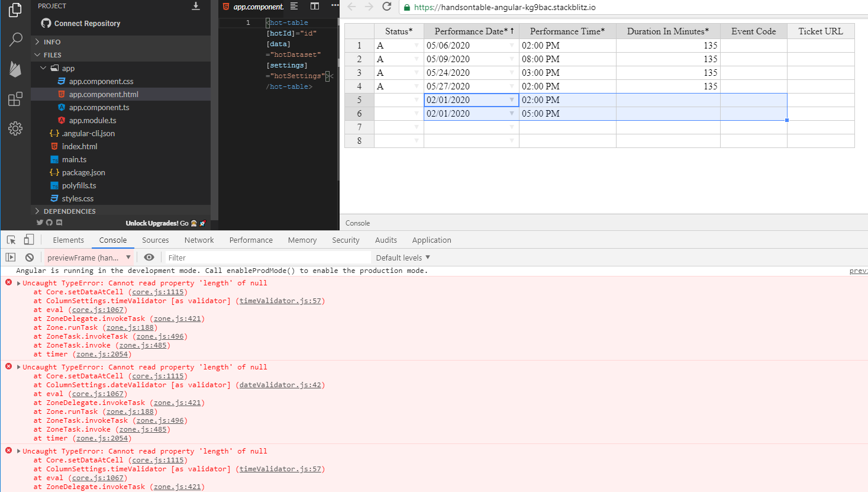Click the GitHub icon at sidebar bottom
The height and width of the screenshot is (492, 868).
coord(49,223)
